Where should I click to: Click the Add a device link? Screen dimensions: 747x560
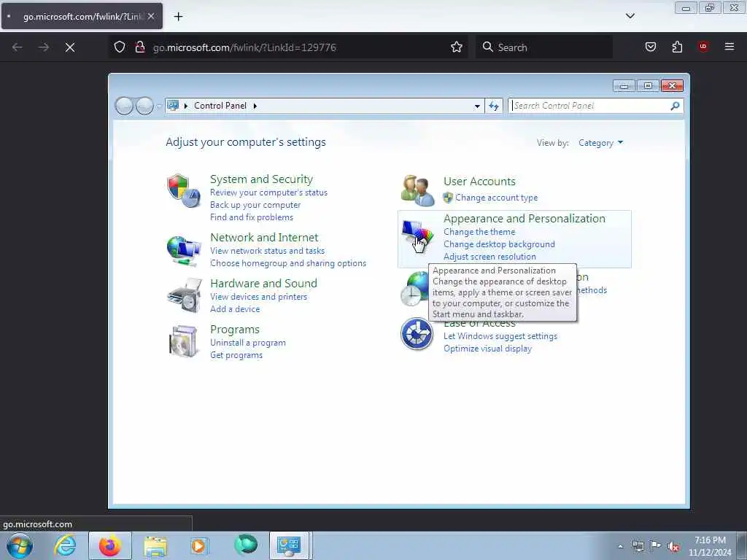[235, 309]
